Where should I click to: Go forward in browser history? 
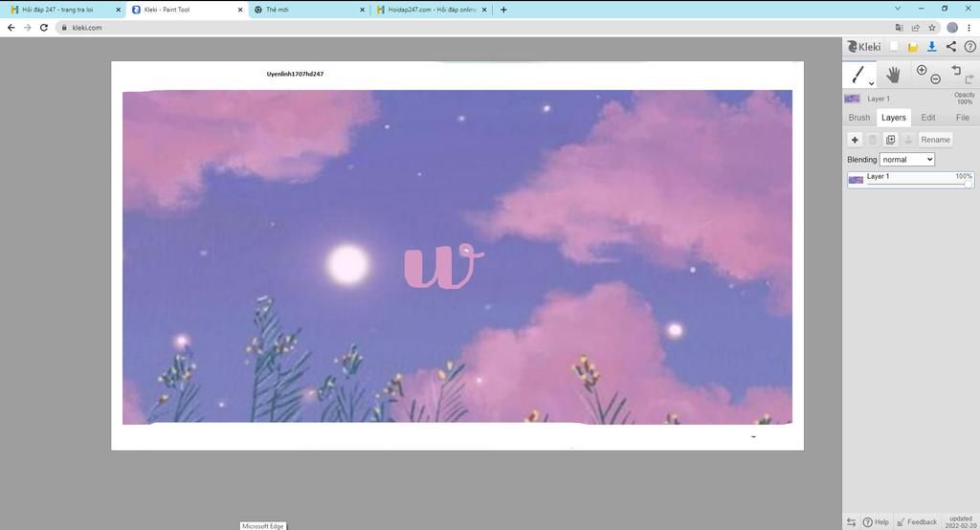(x=27, y=28)
